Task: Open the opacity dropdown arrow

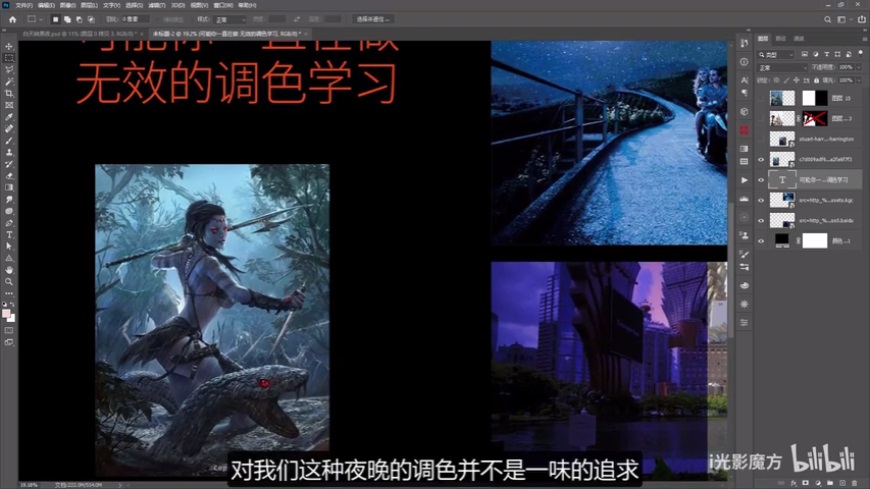Action: (x=859, y=67)
